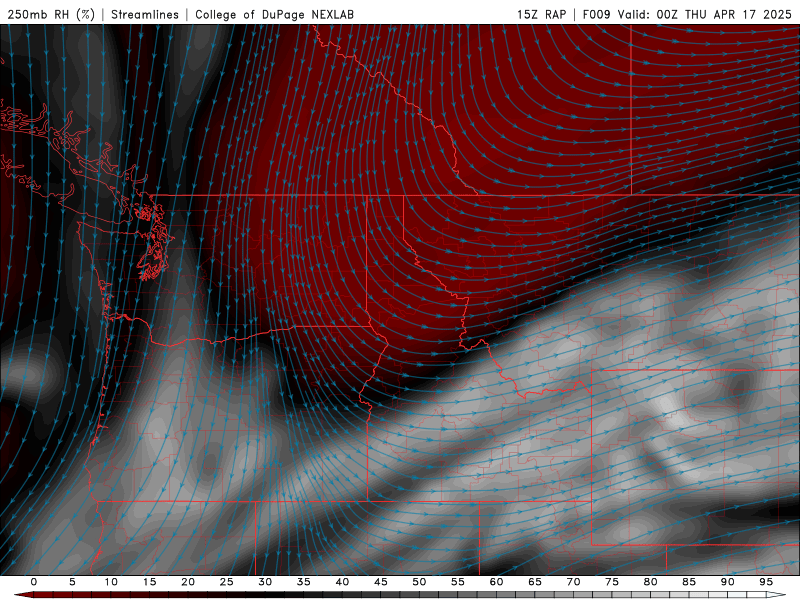The height and width of the screenshot is (600, 800).
Task: Click the "60" colorbar scale label
Action: click(496, 582)
